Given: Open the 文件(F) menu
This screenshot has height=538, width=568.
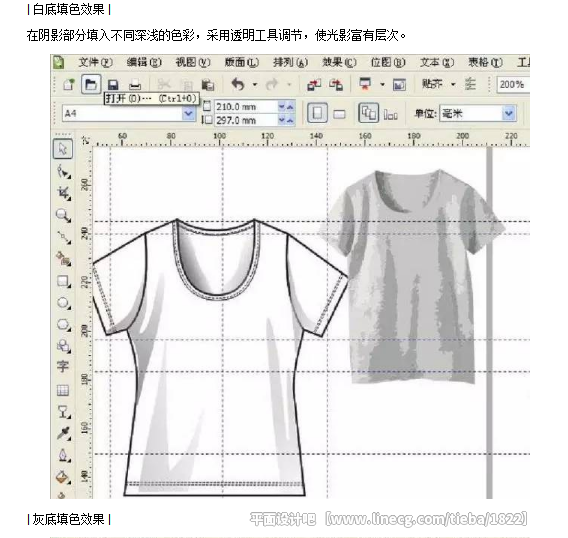Looking at the screenshot, I should [x=96, y=62].
